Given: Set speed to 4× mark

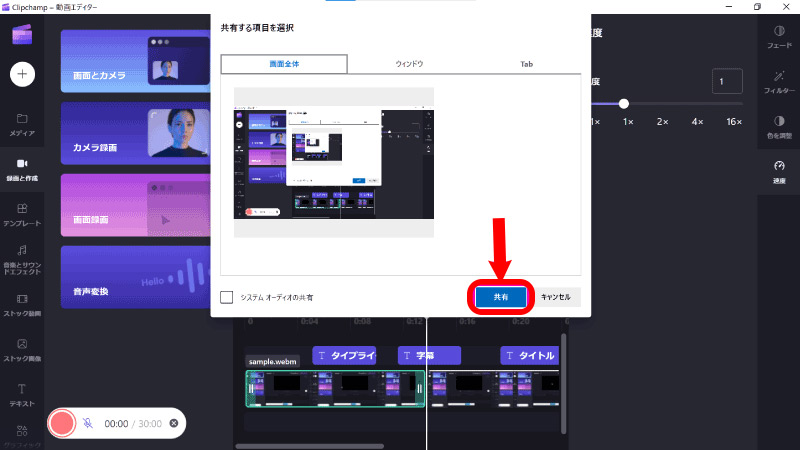Looking at the screenshot, I should (x=697, y=121).
